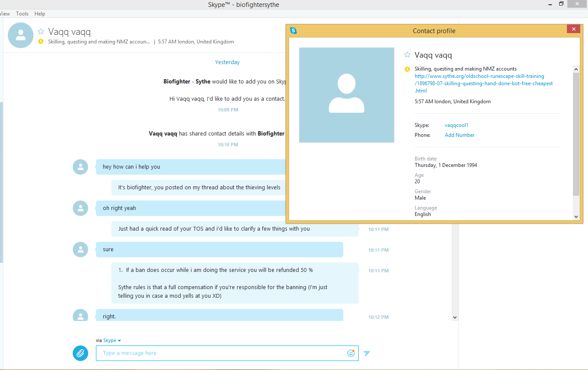Click the 'oh right yeah' message
Viewport: 588px width, 370px height.
tap(191, 208)
